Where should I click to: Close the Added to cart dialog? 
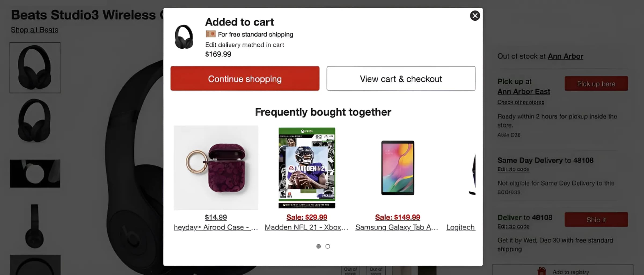[x=475, y=16]
